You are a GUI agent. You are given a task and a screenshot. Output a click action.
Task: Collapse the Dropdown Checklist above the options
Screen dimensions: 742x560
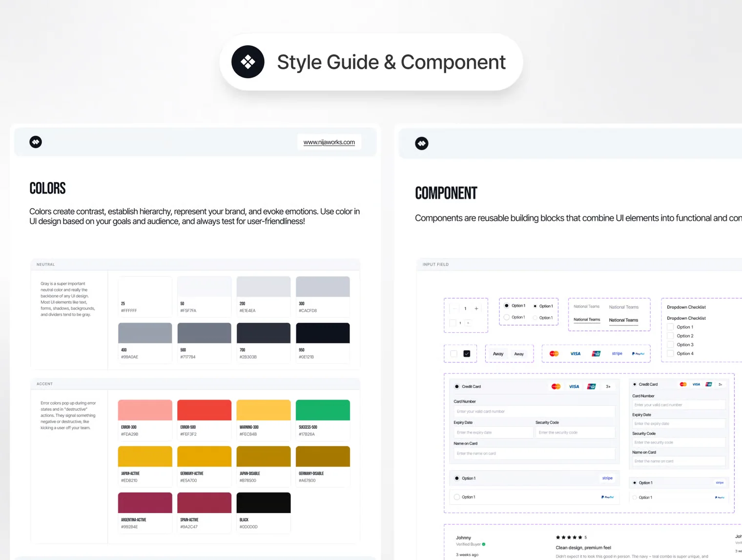(x=686, y=318)
